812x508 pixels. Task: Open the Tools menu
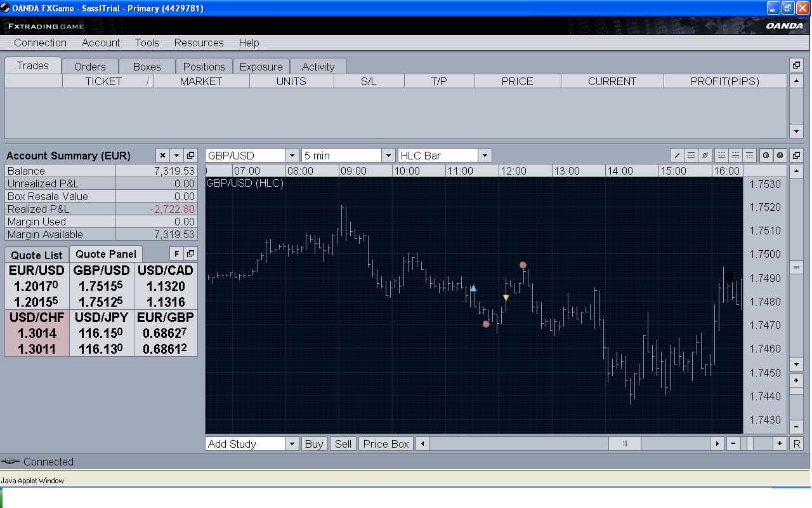pyautogui.click(x=147, y=43)
